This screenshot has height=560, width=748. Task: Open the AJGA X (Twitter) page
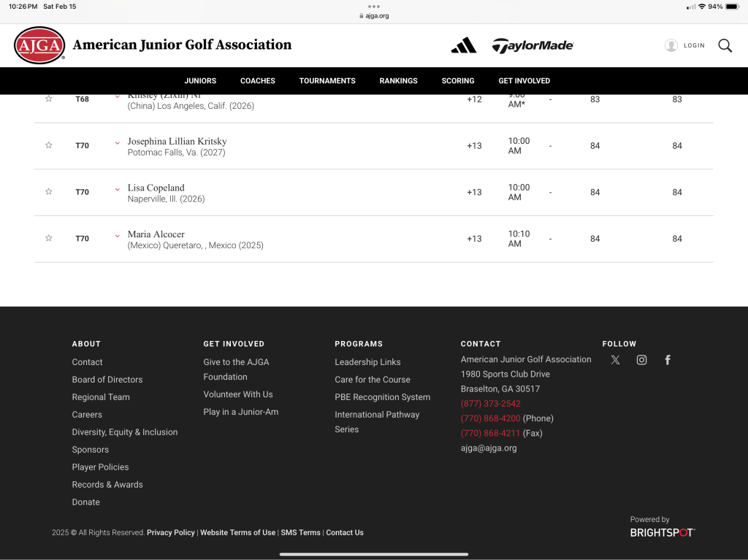click(615, 360)
